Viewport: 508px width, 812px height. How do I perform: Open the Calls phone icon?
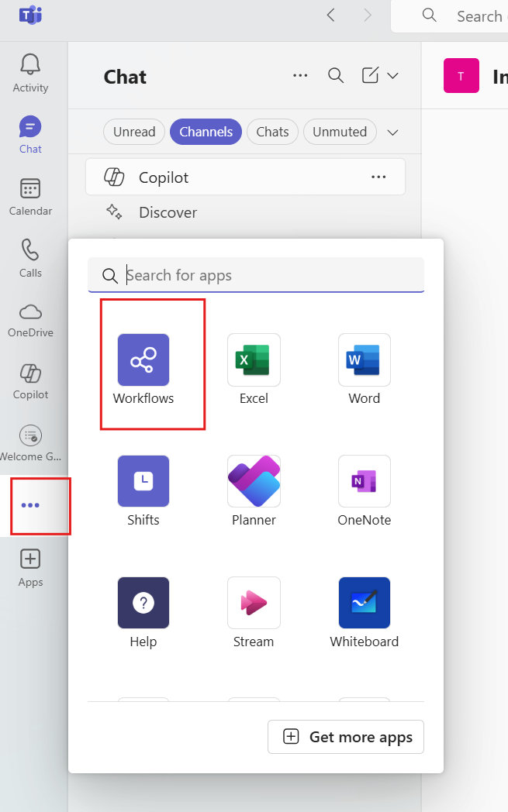pyautogui.click(x=30, y=258)
